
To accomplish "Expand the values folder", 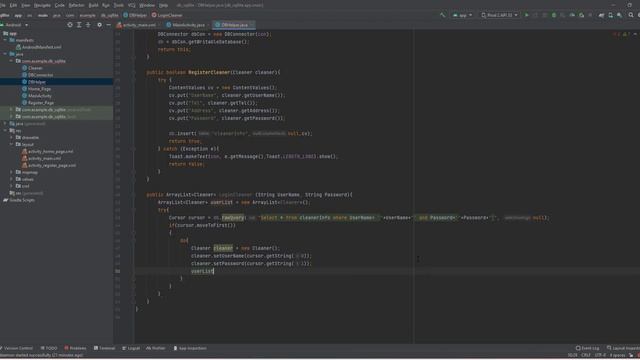I will (x=11, y=179).
